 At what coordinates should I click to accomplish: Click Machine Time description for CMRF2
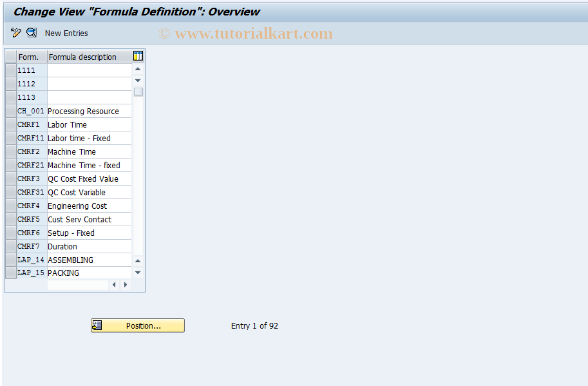coord(90,151)
